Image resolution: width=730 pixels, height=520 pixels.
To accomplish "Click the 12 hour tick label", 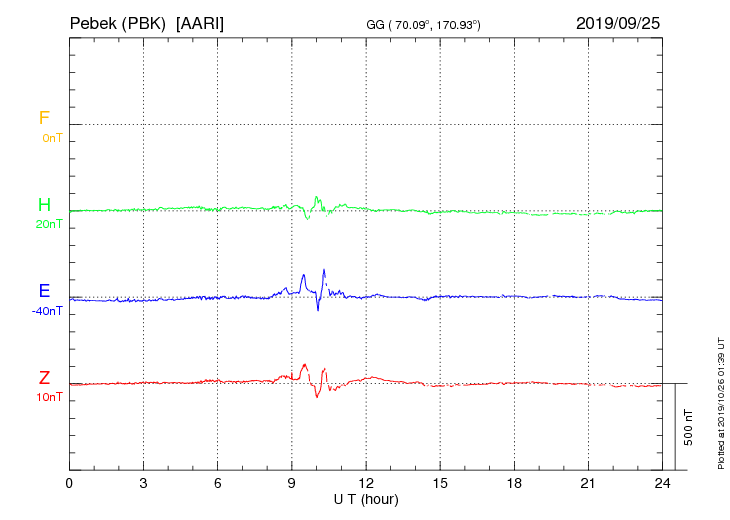I will [x=366, y=484].
